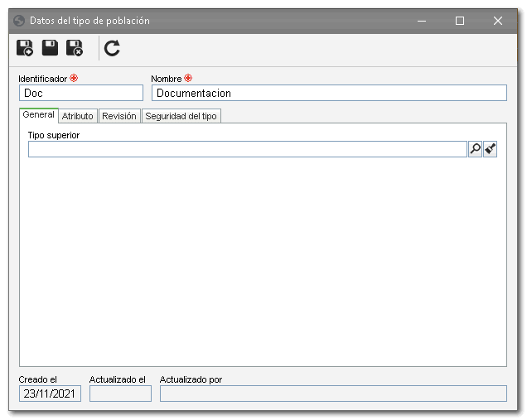Click the Nombre label text
The image size is (527, 420).
pos(167,79)
